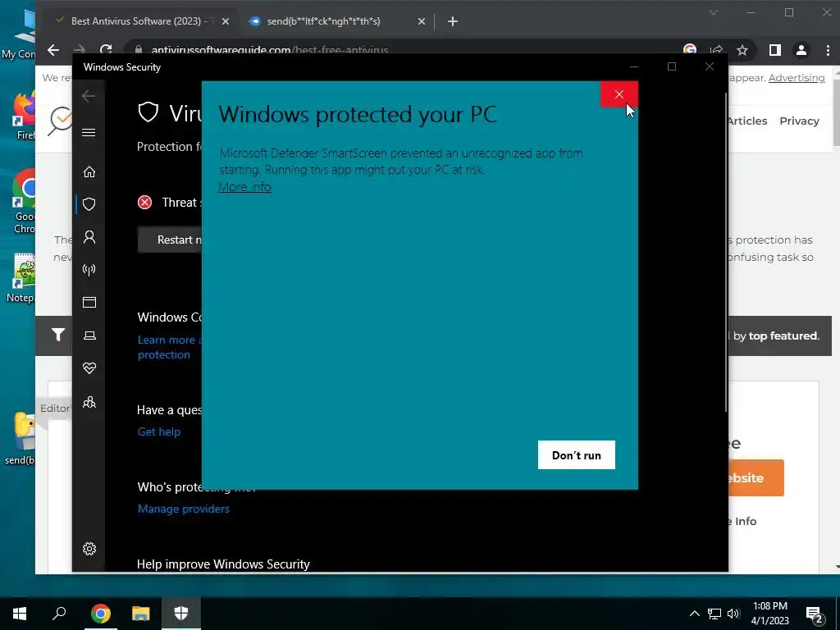Open Chrome tab search chevron
Screen dimensions: 840x630
coord(714,12)
